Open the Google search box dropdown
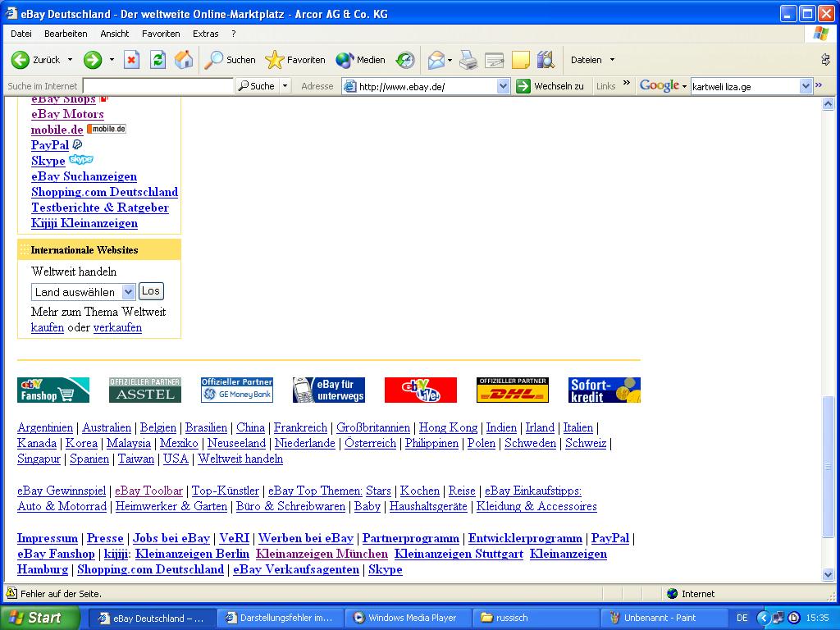Image resolution: width=840 pixels, height=630 pixels. point(806,85)
